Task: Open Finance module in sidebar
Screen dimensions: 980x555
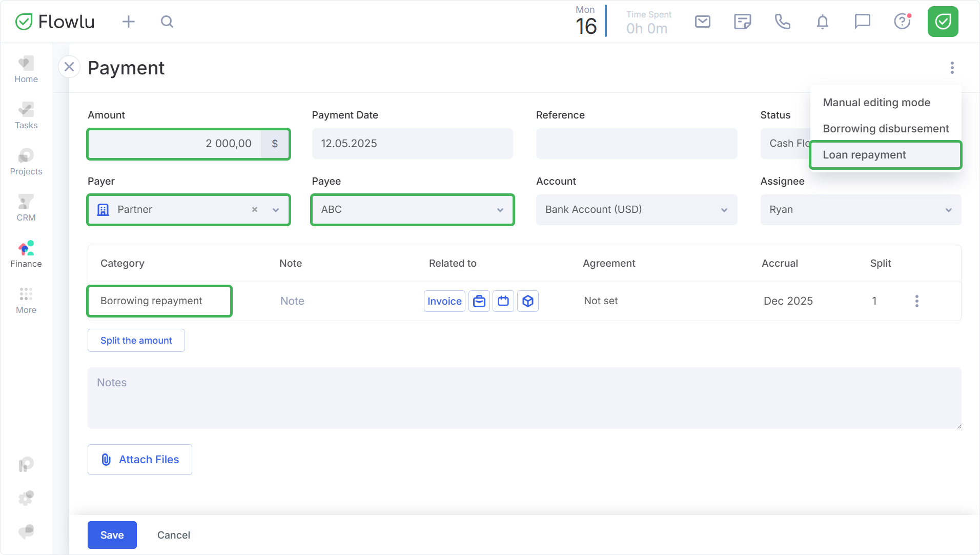Action: pos(26,254)
